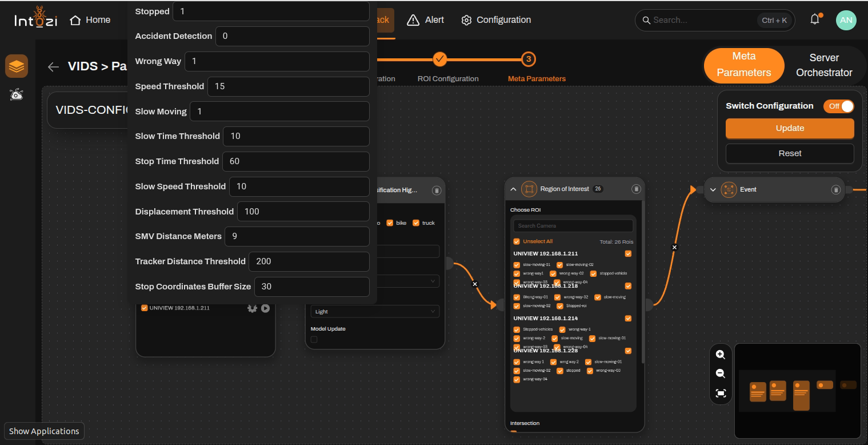Open the Home page
This screenshot has width=868, height=445.
click(90, 20)
